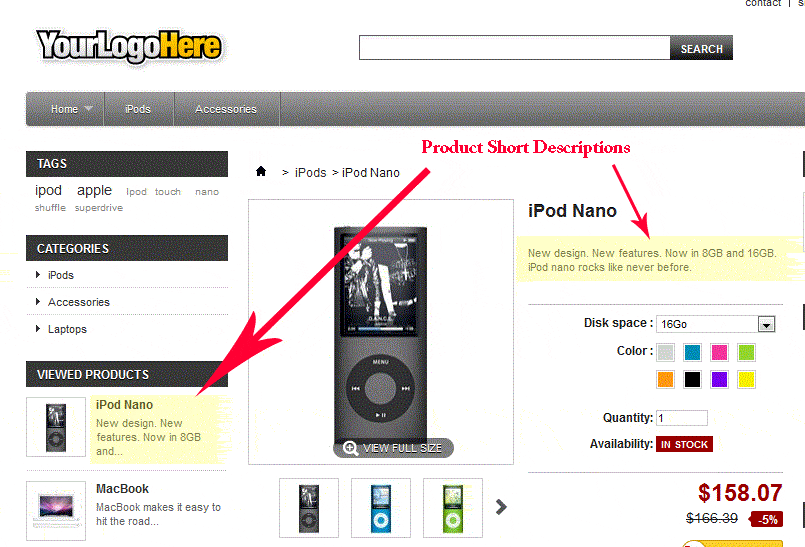Open the Home menu dropdown arrow

pyautogui.click(x=88, y=109)
